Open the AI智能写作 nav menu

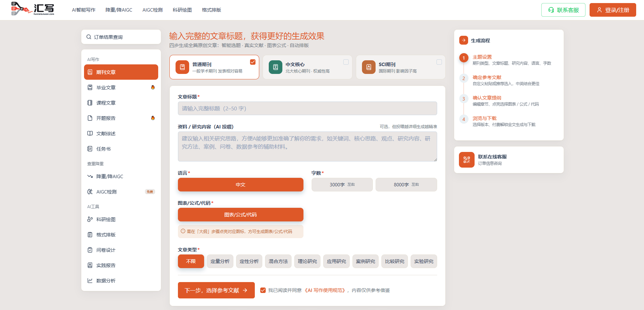pyautogui.click(x=84, y=10)
